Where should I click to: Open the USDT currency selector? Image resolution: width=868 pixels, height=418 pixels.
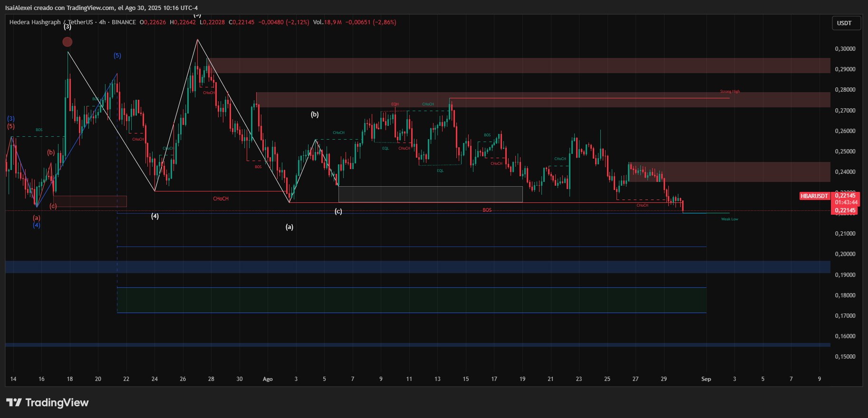coord(844,23)
